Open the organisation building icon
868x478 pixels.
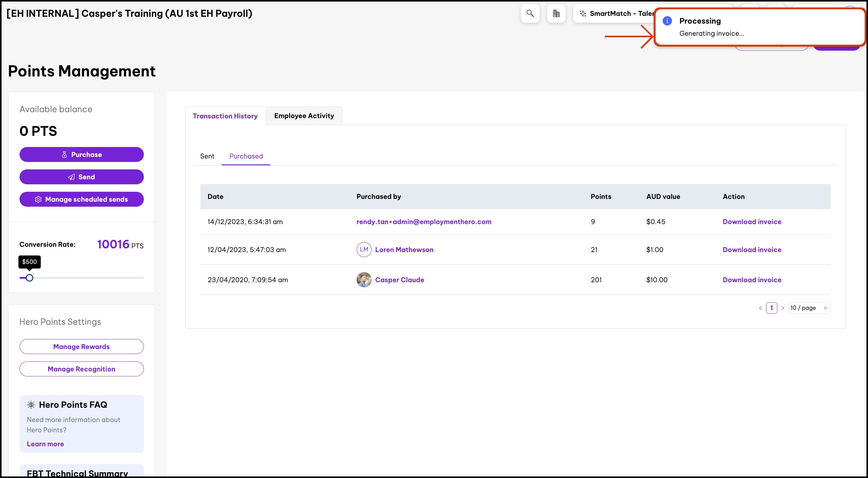556,13
